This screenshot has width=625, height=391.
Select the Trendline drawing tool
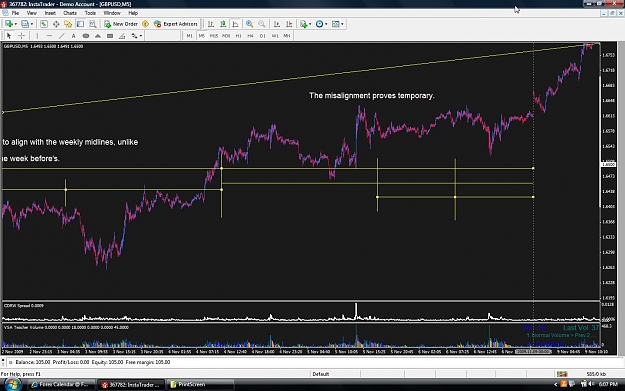(x=61, y=36)
